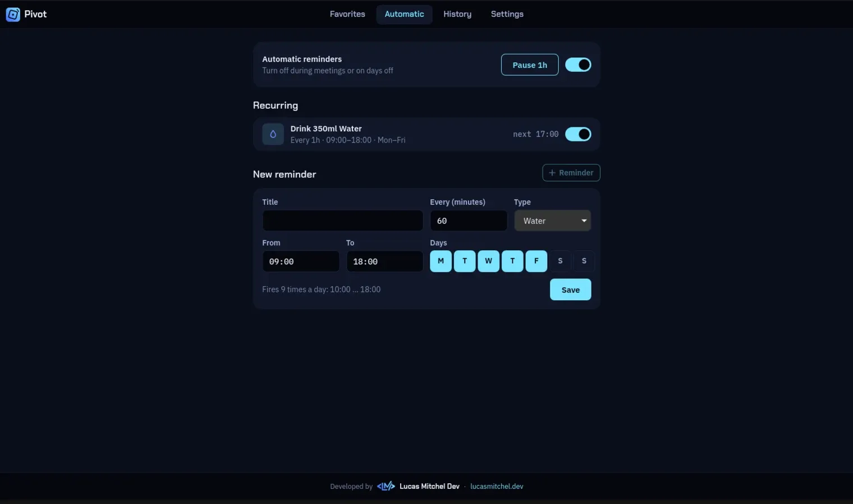This screenshot has height=504, width=853.
Task: Click the Pivot logo icon
Action: [13, 15]
